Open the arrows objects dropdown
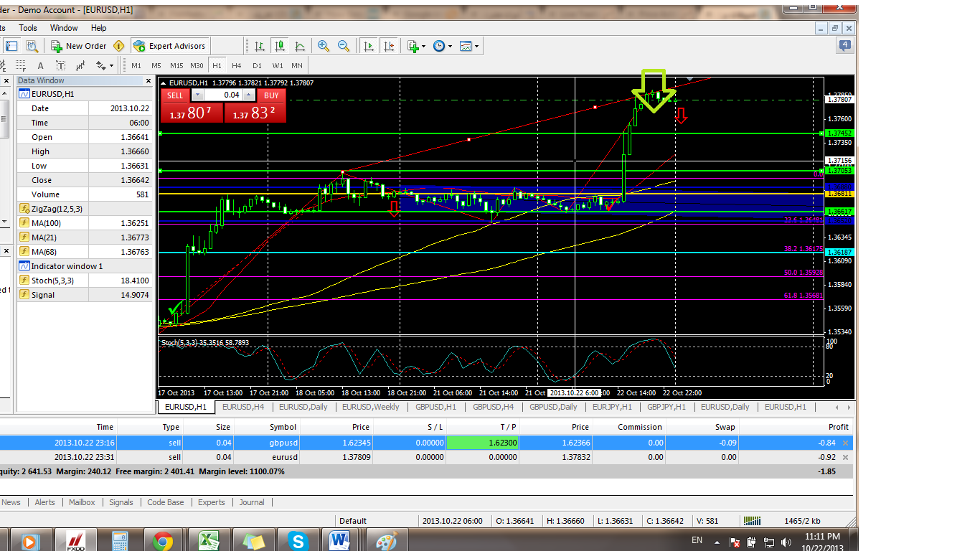980x551 pixels. 104,65
